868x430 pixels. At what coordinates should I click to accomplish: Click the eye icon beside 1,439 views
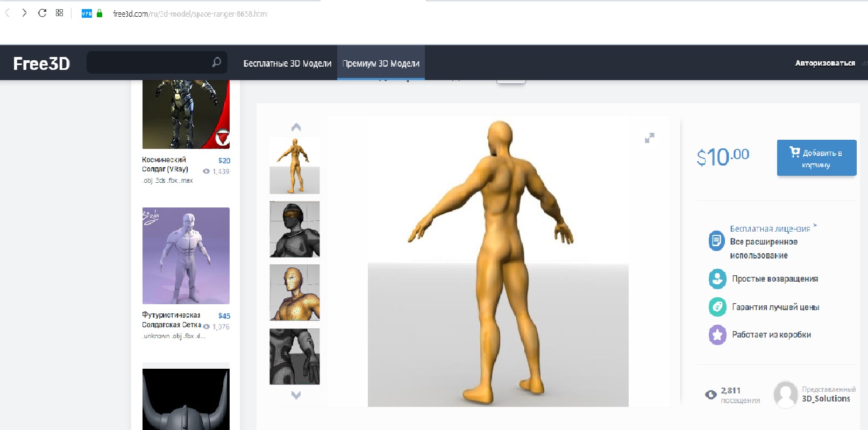click(206, 171)
